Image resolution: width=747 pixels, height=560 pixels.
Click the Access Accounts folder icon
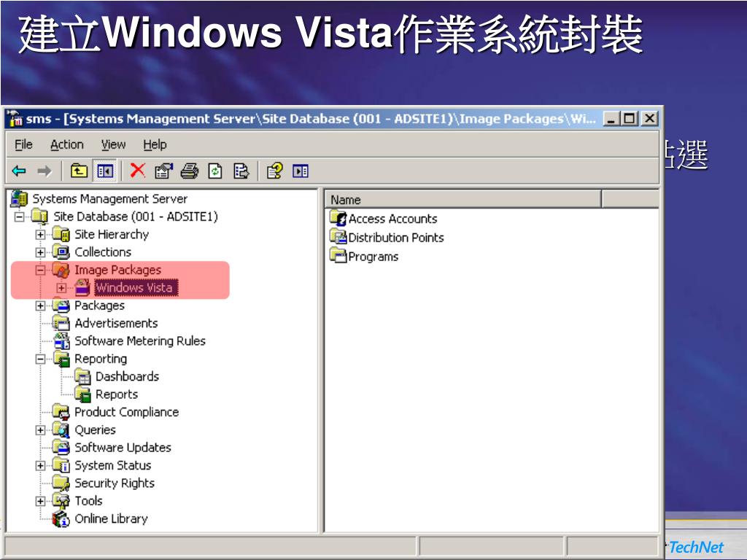click(x=338, y=218)
